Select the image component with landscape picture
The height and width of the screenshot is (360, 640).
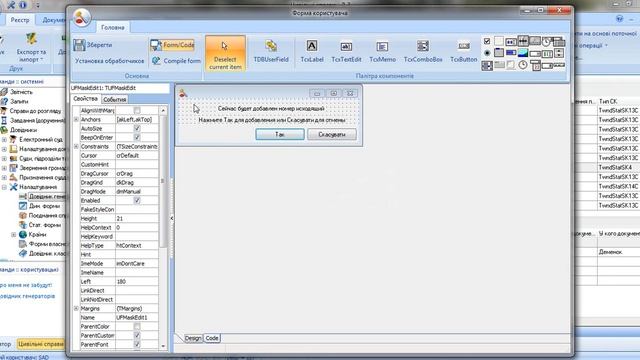pyautogui.click(x=523, y=53)
